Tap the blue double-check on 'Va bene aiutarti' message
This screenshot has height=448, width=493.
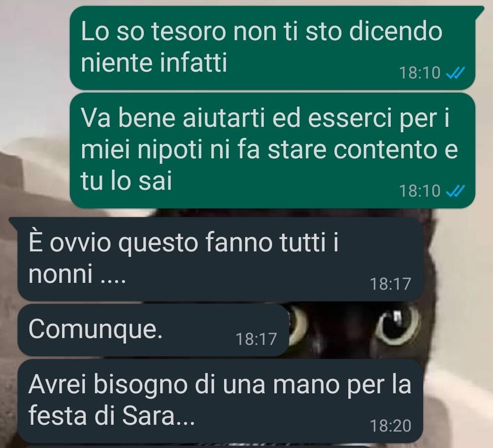(456, 191)
